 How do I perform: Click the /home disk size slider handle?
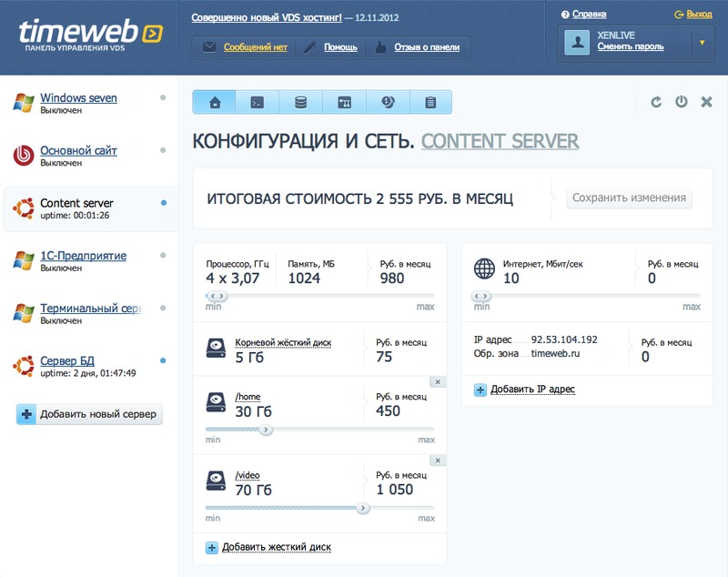[266, 430]
